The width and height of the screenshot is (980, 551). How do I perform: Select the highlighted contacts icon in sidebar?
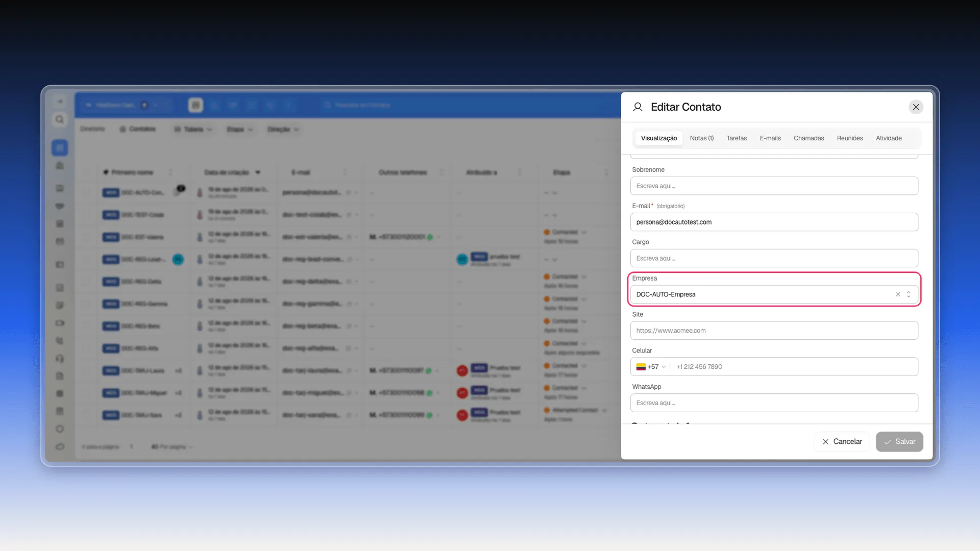(x=60, y=148)
